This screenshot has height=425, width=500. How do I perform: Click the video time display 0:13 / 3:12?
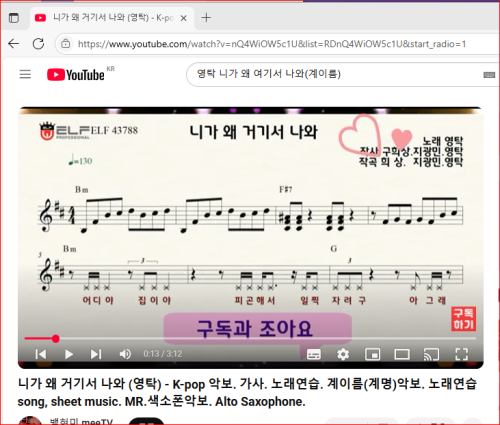pyautogui.click(x=163, y=354)
